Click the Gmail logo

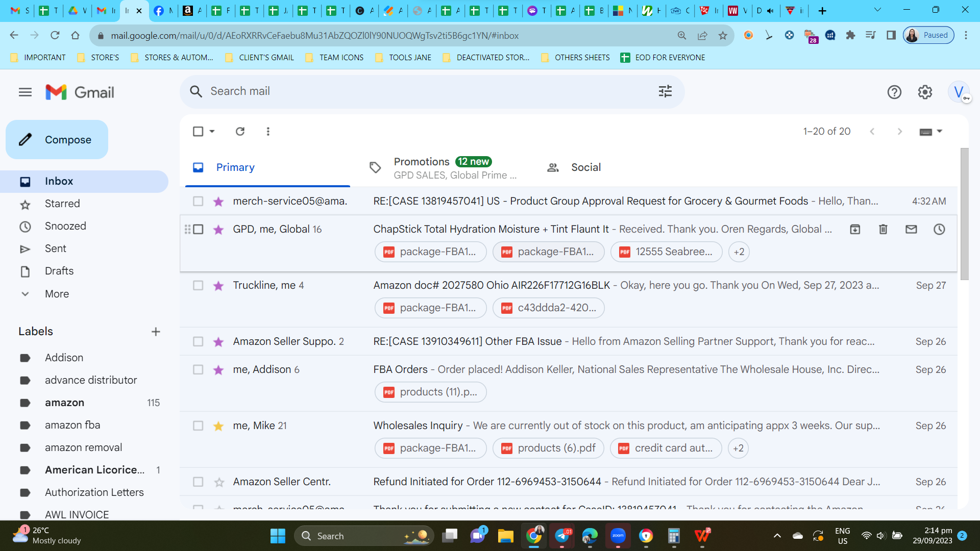tap(80, 92)
